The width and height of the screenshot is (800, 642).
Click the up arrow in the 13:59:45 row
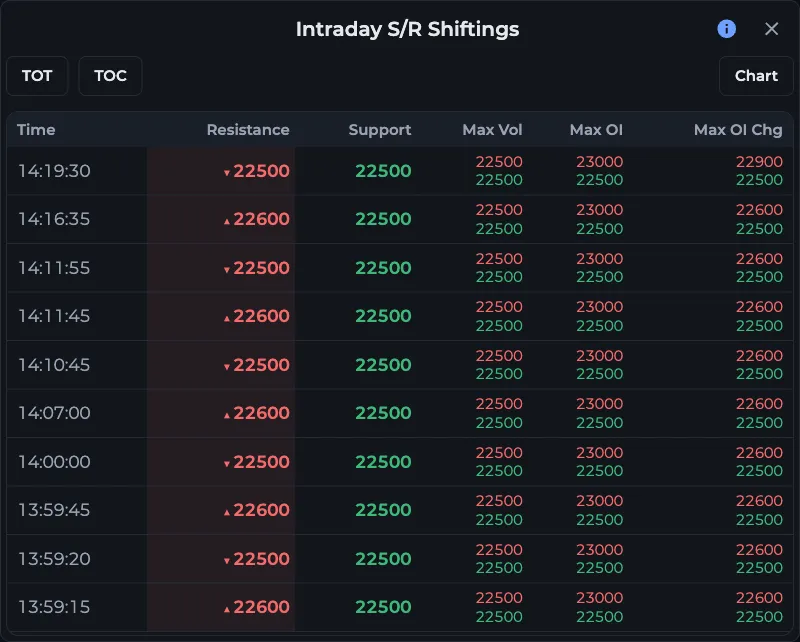click(227, 512)
